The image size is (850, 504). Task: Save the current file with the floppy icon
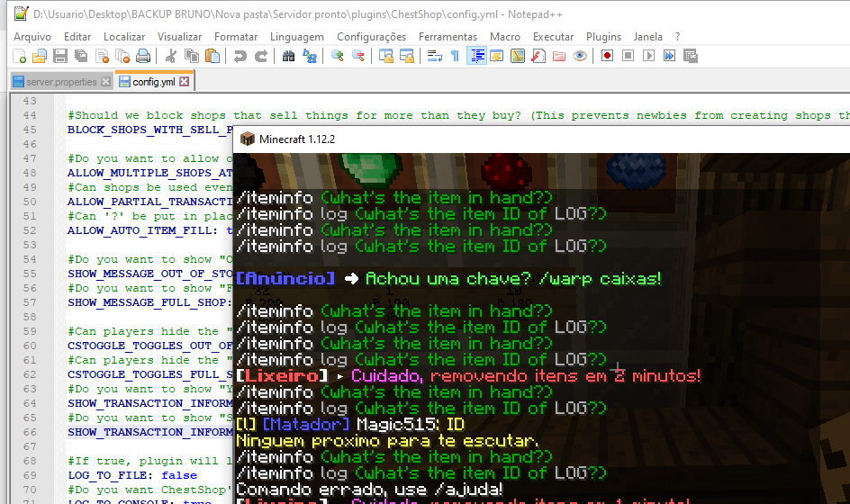tap(60, 56)
